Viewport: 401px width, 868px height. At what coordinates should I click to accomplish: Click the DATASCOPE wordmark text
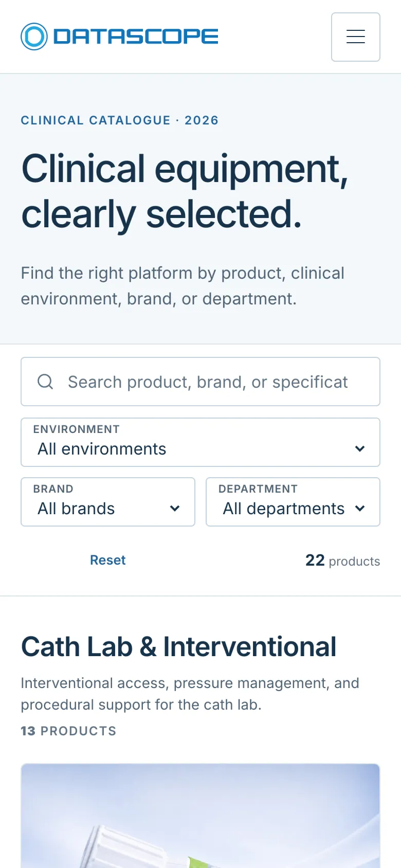[136, 37]
